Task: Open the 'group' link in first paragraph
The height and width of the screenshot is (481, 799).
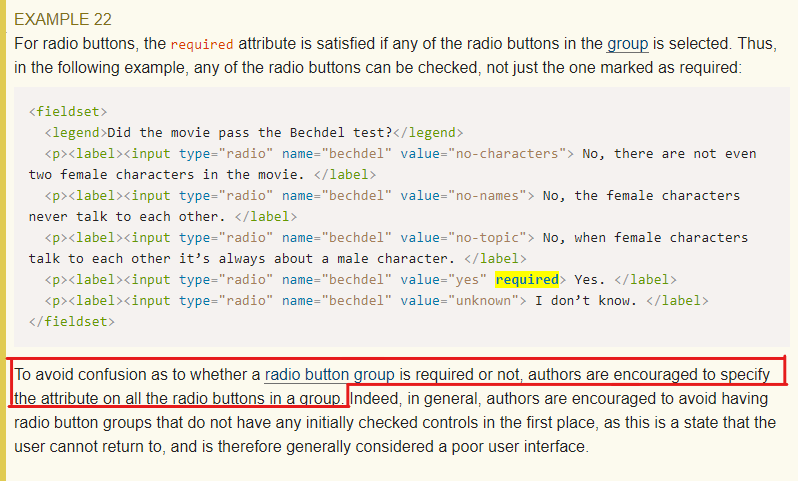Action: tap(627, 44)
